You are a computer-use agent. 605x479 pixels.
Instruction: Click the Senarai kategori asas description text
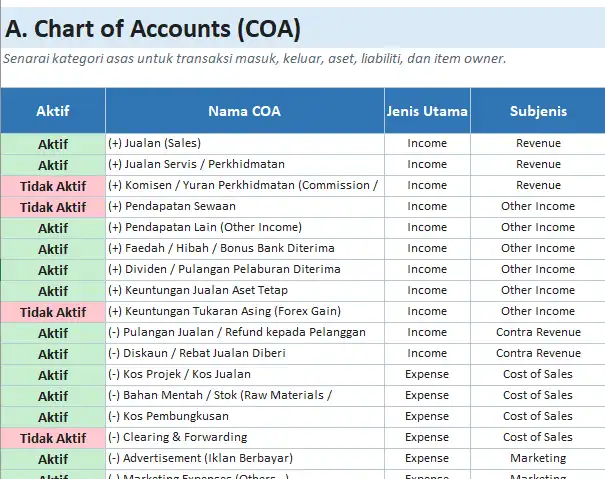[x=254, y=58]
